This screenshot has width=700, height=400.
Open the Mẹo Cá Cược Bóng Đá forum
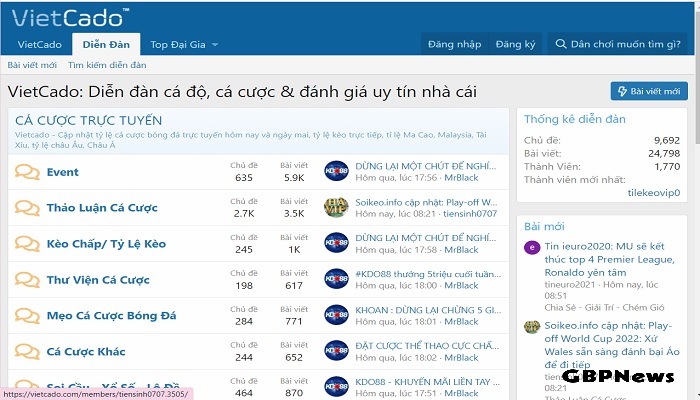112,316
